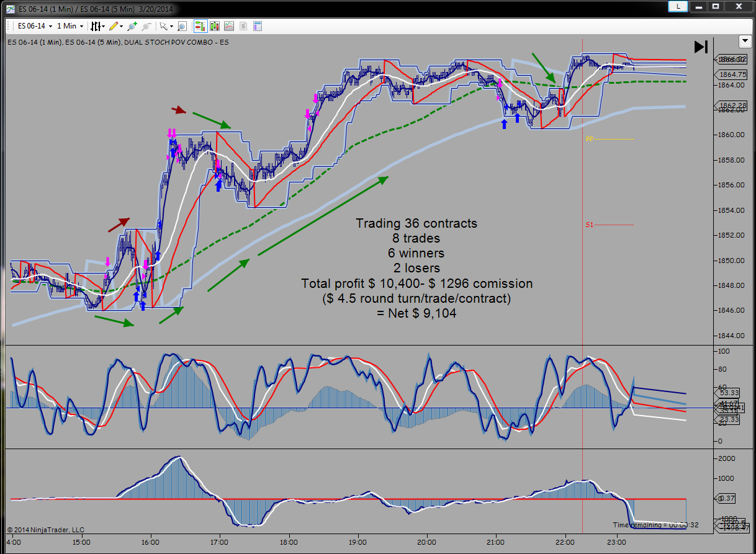Image resolution: width=756 pixels, height=554 pixels.
Task: Click the 0.37 indicator value marker
Action: [726, 499]
